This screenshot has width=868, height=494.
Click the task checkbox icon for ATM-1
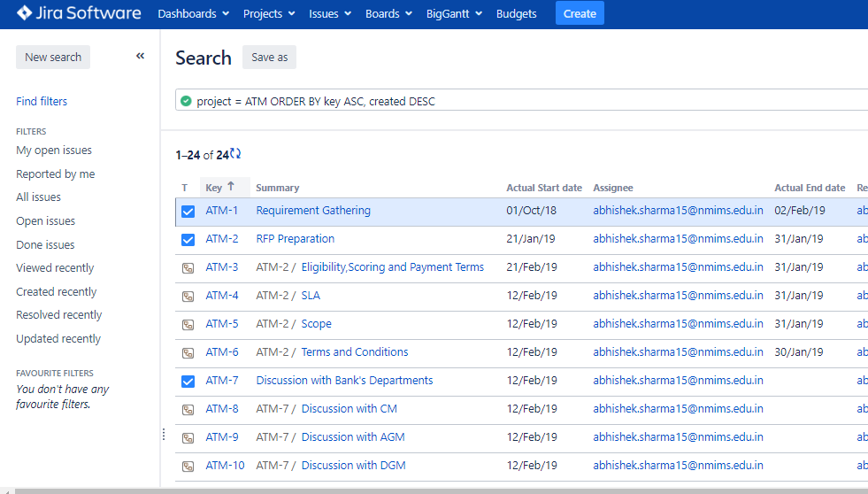coord(188,211)
